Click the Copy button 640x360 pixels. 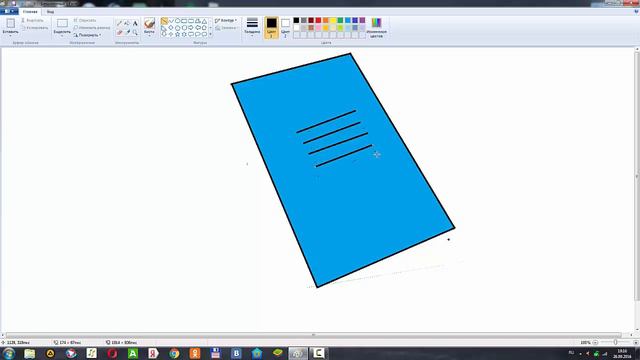[x=35, y=28]
